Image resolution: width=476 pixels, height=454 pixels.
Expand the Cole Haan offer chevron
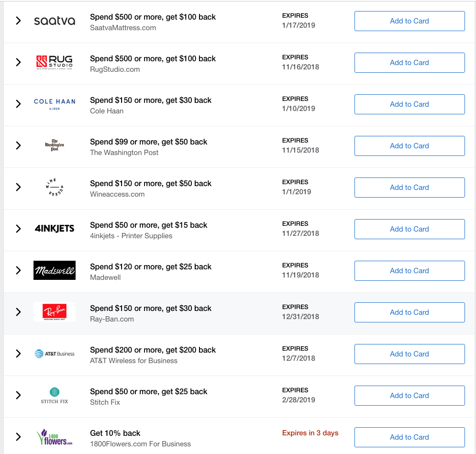point(18,104)
